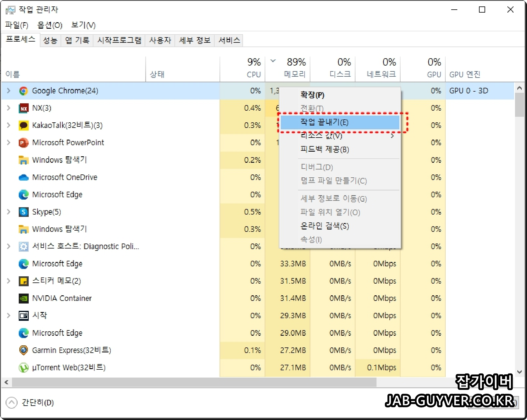Open the 보기(V) menu

pyautogui.click(x=83, y=25)
